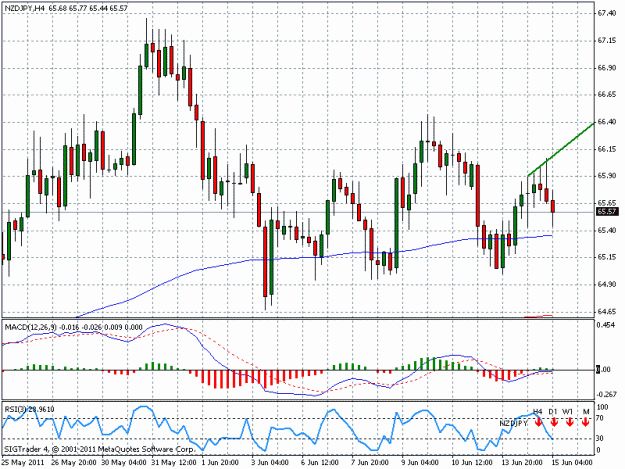Click the D1 red down arrow indicator
625x469 pixels.
(553, 422)
